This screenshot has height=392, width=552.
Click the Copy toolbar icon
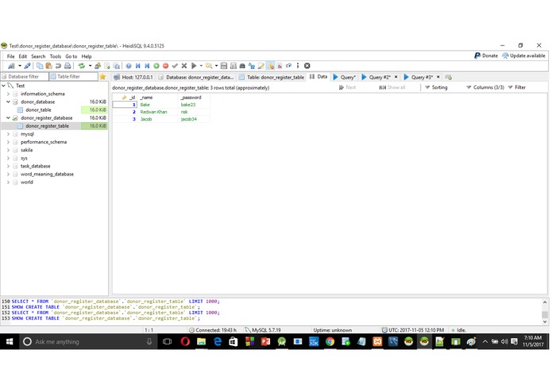pyautogui.click(x=40, y=66)
